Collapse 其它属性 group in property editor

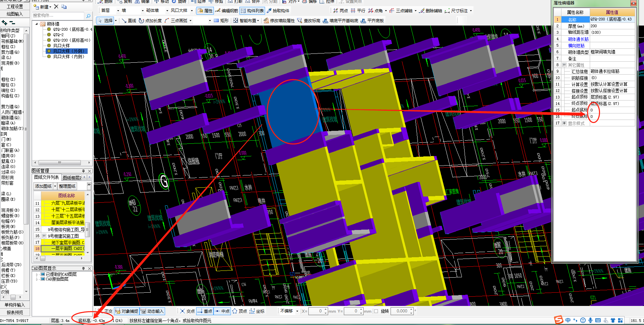pos(564,65)
